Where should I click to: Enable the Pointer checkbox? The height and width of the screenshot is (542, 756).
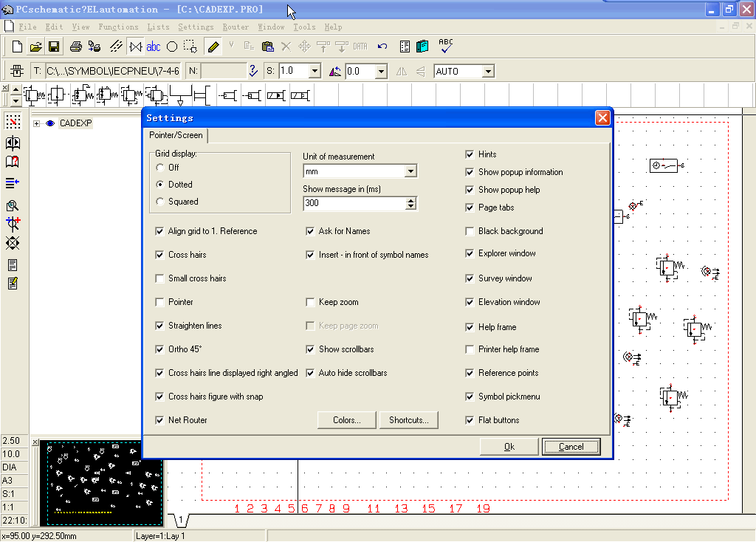159,302
